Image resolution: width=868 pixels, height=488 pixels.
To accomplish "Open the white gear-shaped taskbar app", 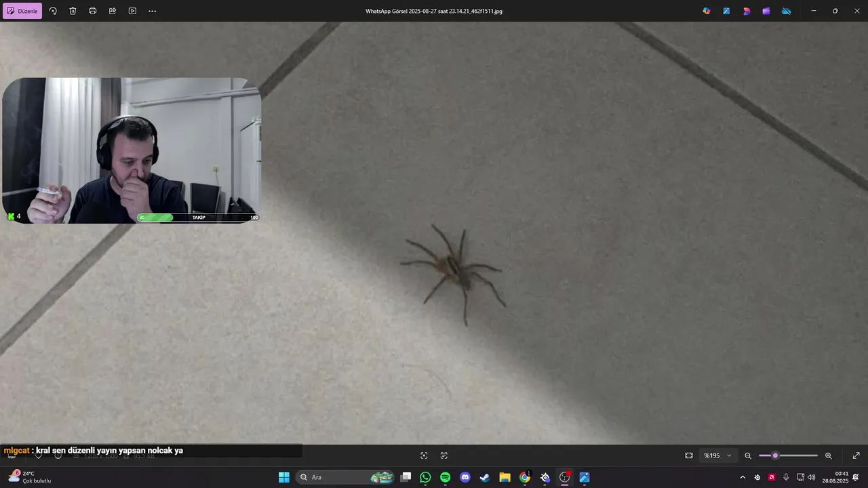I will click(545, 477).
